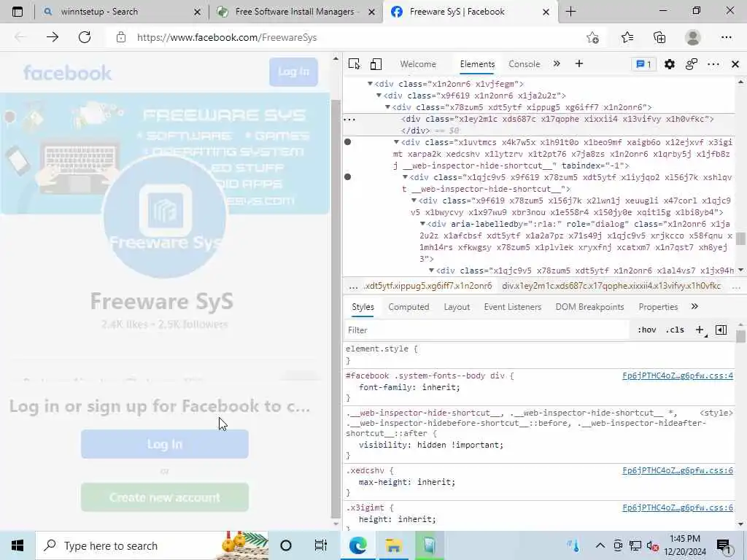Open the Favorites list
747x560 pixels.
pos(627,37)
